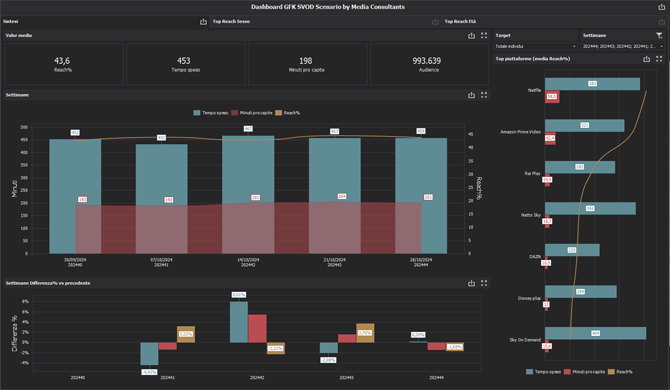
Task: Toggle Tempo speso series in Settimane legend
Action: point(211,113)
